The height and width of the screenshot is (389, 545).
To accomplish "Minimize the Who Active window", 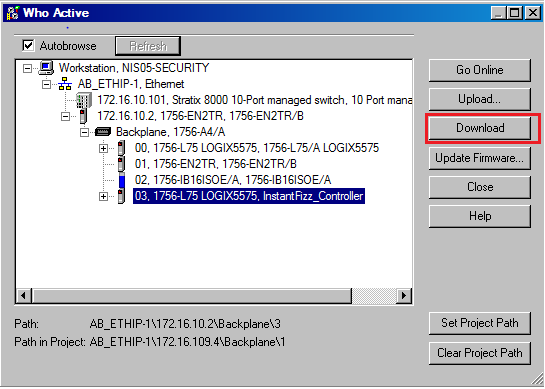I will pyautogui.click(x=498, y=13).
